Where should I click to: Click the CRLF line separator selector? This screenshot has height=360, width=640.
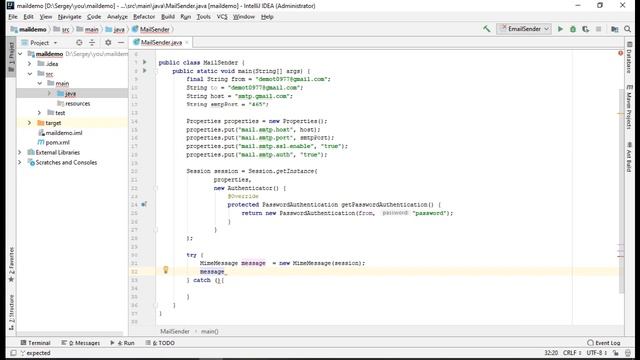[572, 353]
